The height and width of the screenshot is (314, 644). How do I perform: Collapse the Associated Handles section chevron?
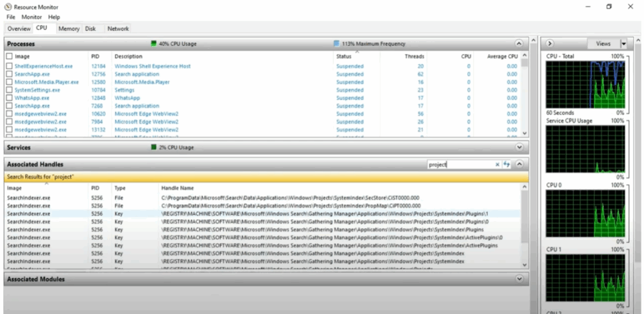519,165
